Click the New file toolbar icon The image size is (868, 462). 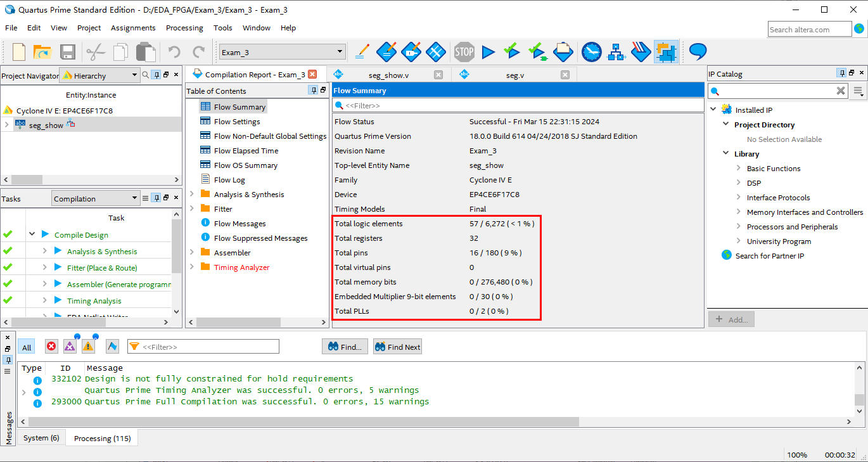coord(19,52)
